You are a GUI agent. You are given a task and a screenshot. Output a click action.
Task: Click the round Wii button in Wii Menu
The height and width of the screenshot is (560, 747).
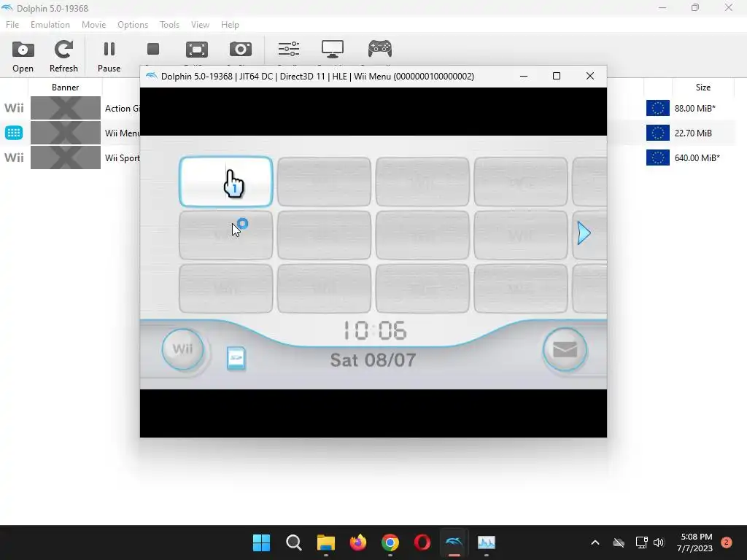[x=183, y=349]
